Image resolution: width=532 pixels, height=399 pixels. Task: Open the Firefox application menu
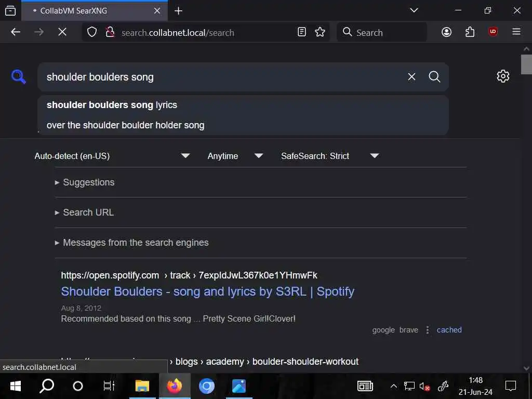click(516, 32)
